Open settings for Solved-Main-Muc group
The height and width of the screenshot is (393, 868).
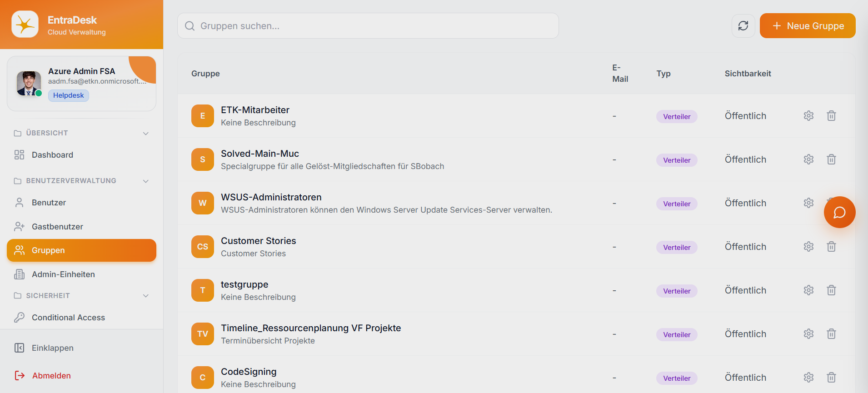[x=808, y=159]
